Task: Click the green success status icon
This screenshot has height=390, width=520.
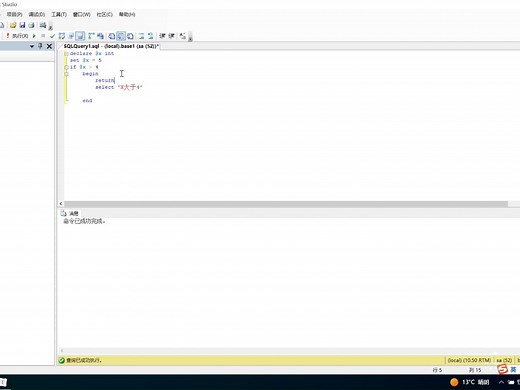Action: click(x=61, y=360)
